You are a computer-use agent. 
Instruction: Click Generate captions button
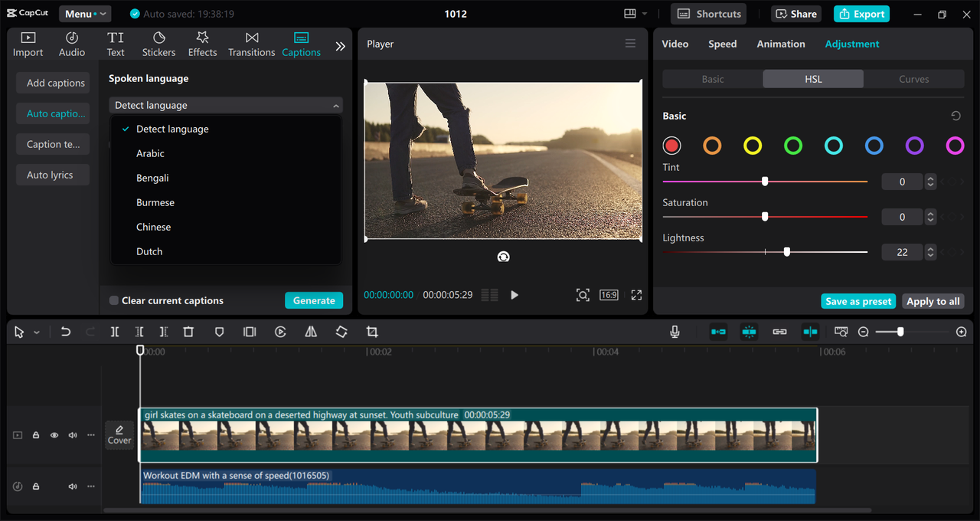coord(314,300)
